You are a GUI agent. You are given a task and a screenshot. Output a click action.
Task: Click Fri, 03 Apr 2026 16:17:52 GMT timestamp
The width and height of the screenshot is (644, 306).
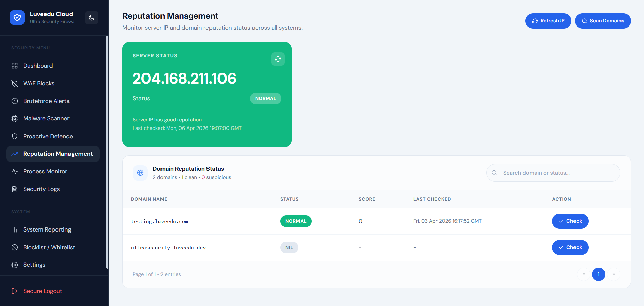point(448,221)
